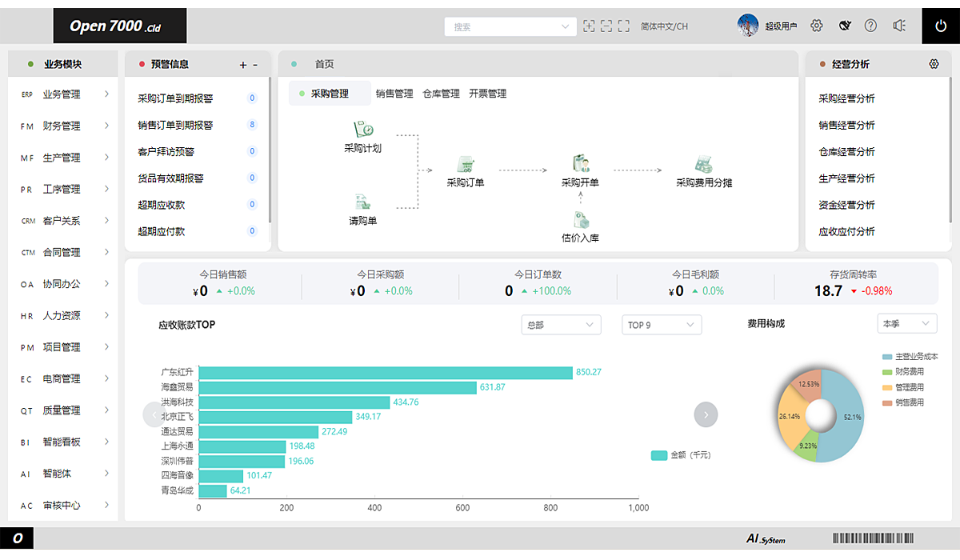This screenshot has height=560, width=960.
Task: Remove alert with the minus icon in 预警信息
Action: click(x=255, y=65)
